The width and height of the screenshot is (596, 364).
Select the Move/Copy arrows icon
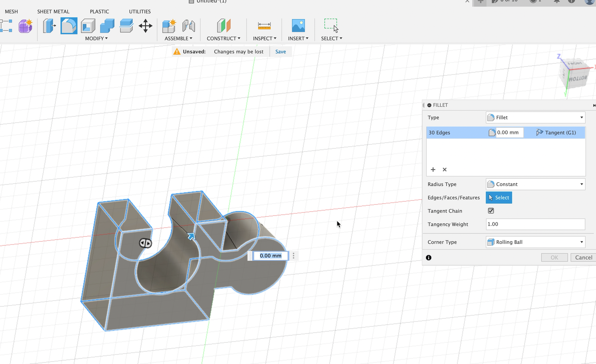[x=146, y=26]
